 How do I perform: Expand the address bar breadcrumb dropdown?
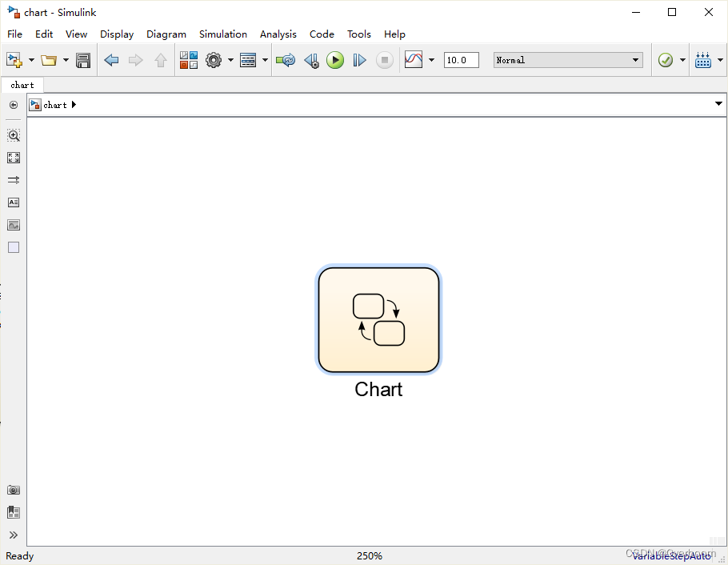(x=718, y=104)
